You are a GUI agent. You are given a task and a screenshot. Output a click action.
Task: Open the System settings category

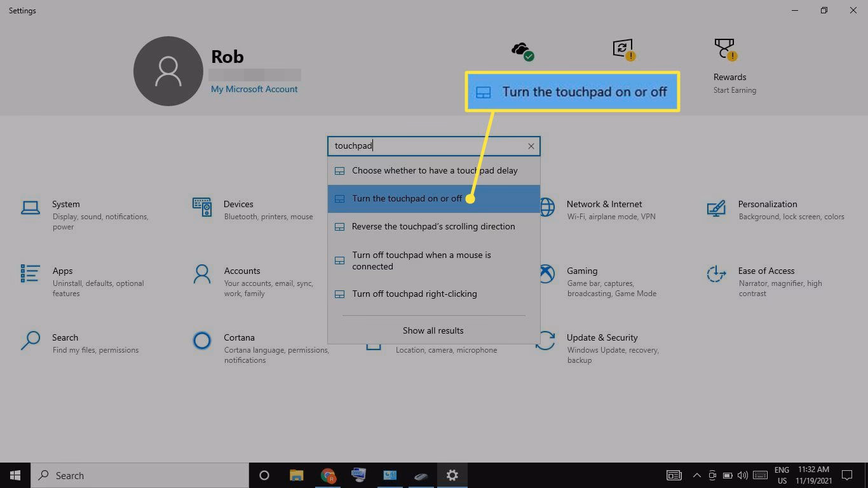point(66,205)
